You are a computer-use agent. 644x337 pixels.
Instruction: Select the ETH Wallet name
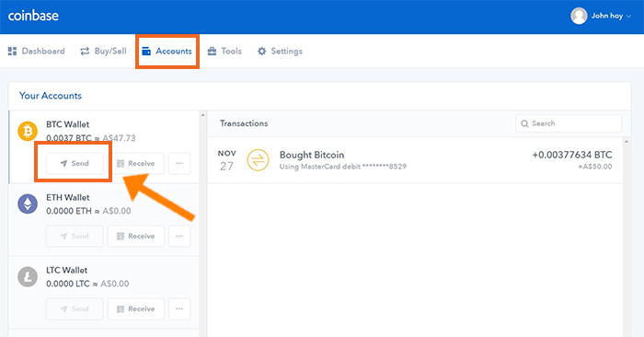point(68,197)
